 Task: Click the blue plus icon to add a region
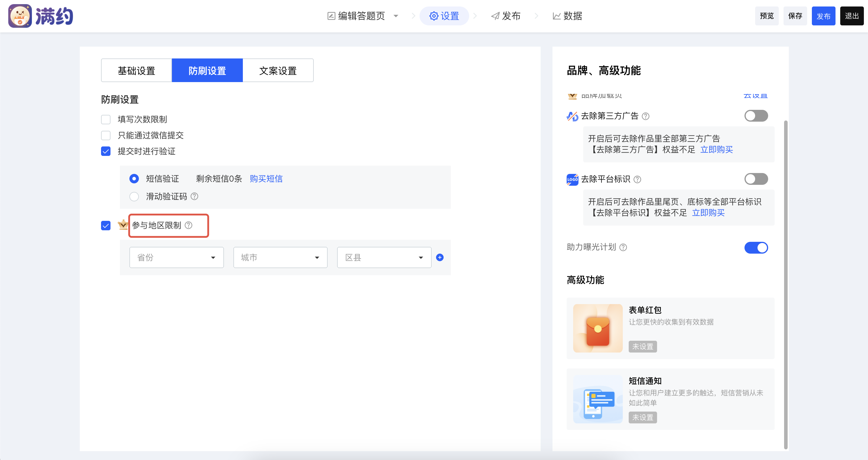click(440, 258)
